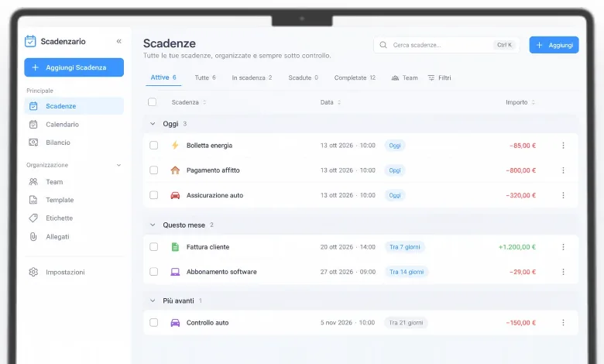The image size is (604, 364).
Task: Click the Tra 14 giorni badge
Action: [x=407, y=272]
